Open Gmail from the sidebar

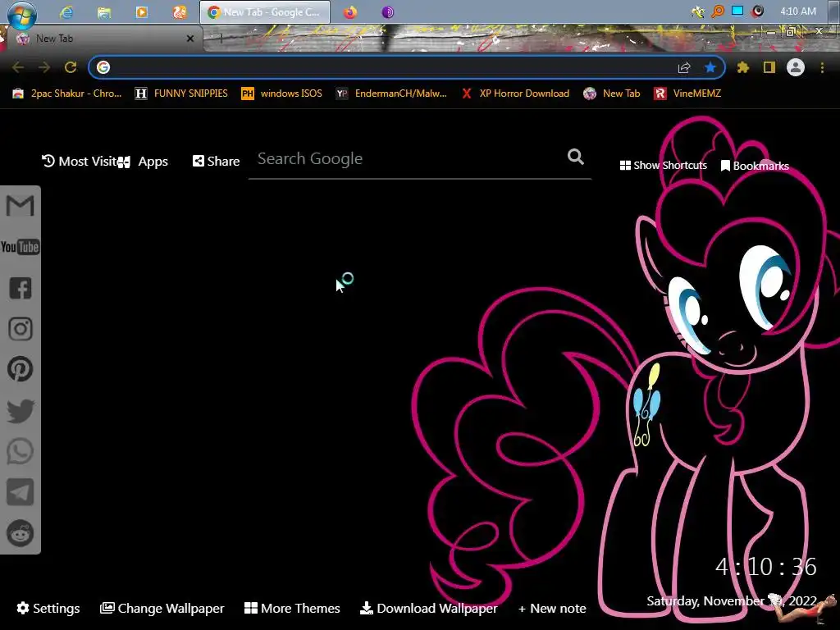(20, 206)
